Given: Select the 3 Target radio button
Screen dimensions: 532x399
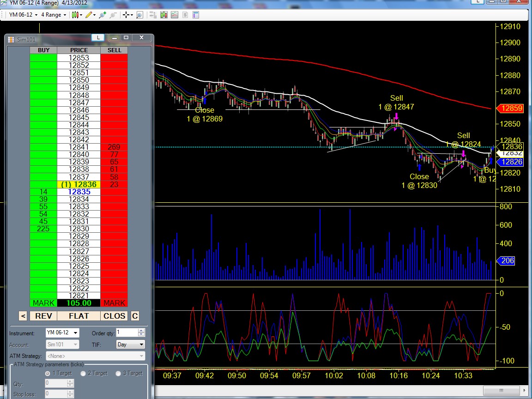Looking at the screenshot, I should (118, 374).
